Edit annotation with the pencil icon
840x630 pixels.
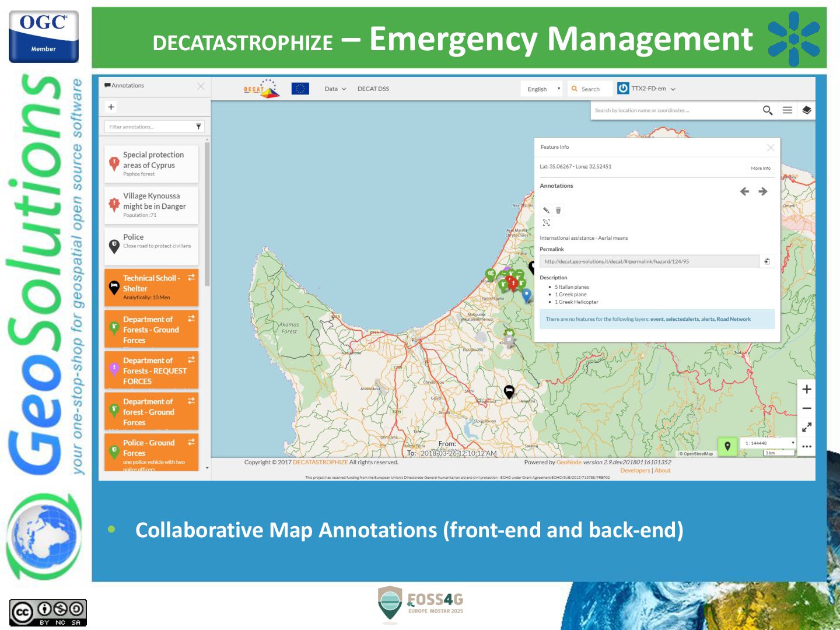[547, 210]
